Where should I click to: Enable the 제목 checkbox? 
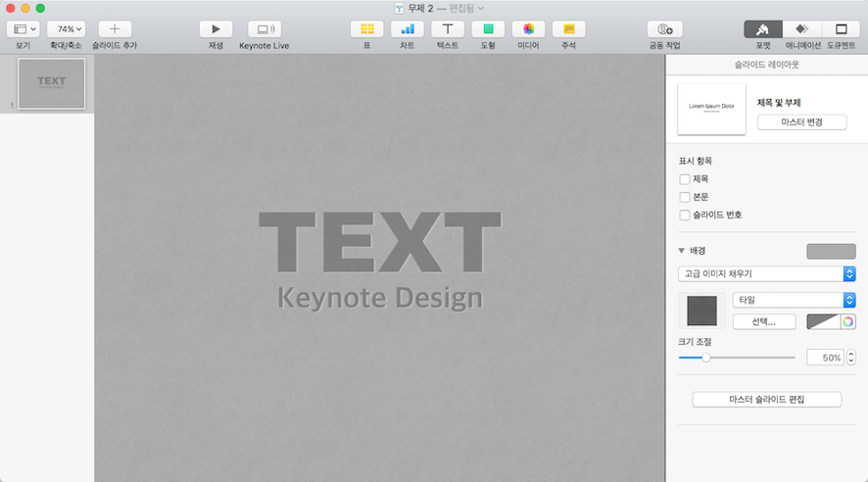coord(685,179)
